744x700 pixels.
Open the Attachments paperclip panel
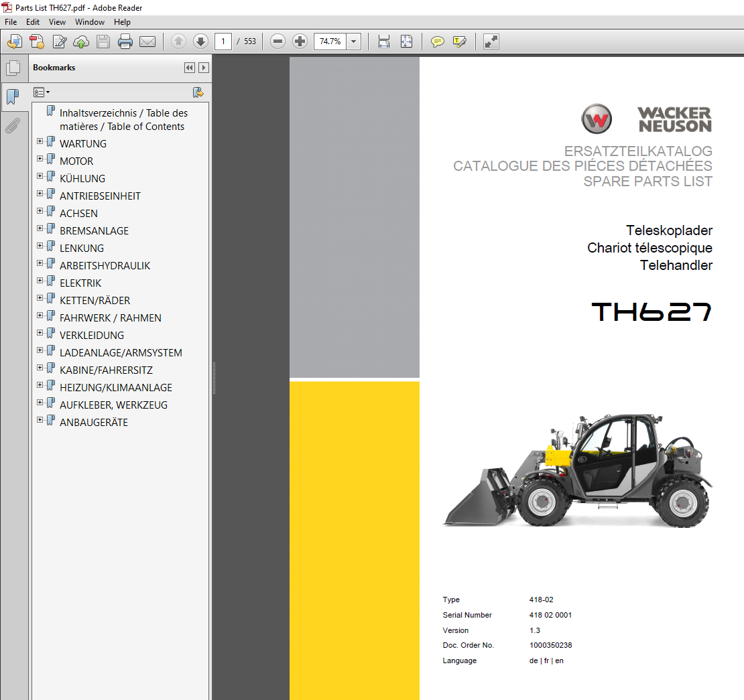point(13,125)
